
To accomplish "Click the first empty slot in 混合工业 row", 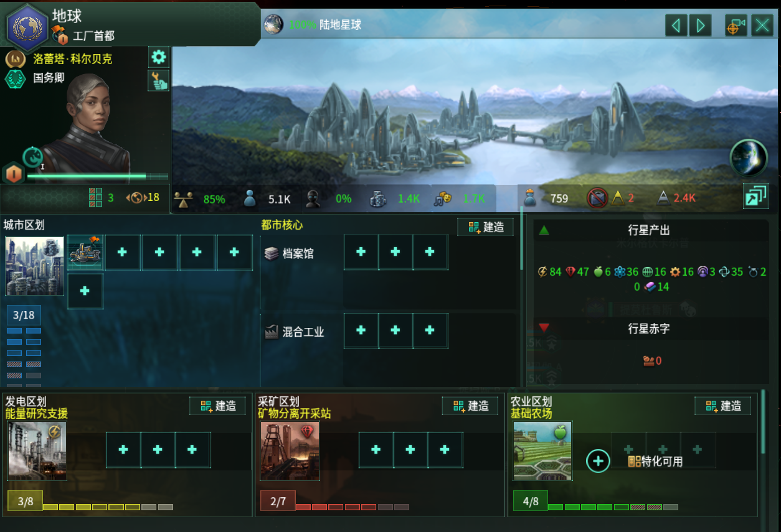I will click(361, 330).
